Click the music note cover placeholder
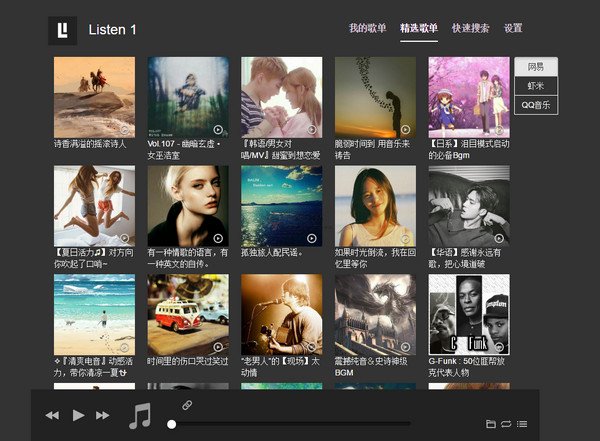Image resolution: width=600 pixels, height=441 pixels. (140, 416)
